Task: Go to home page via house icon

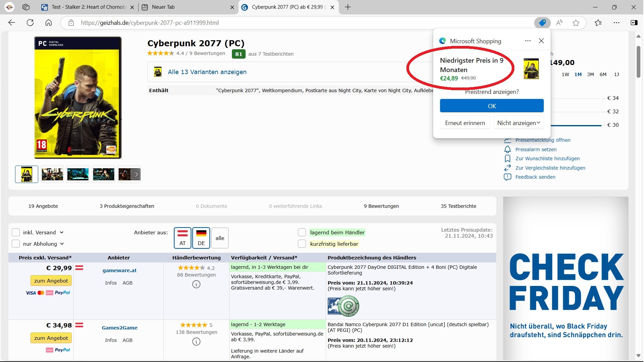Action: tap(49, 23)
